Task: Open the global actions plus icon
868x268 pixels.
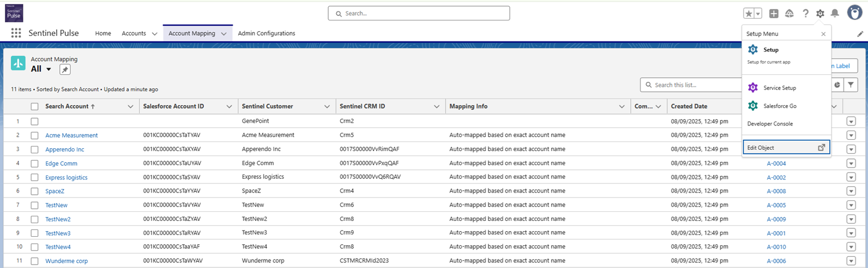Action: point(774,14)
